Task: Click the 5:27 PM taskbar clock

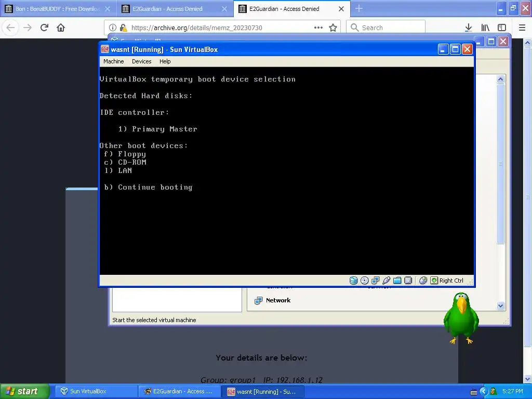Action: coord(513,392)
